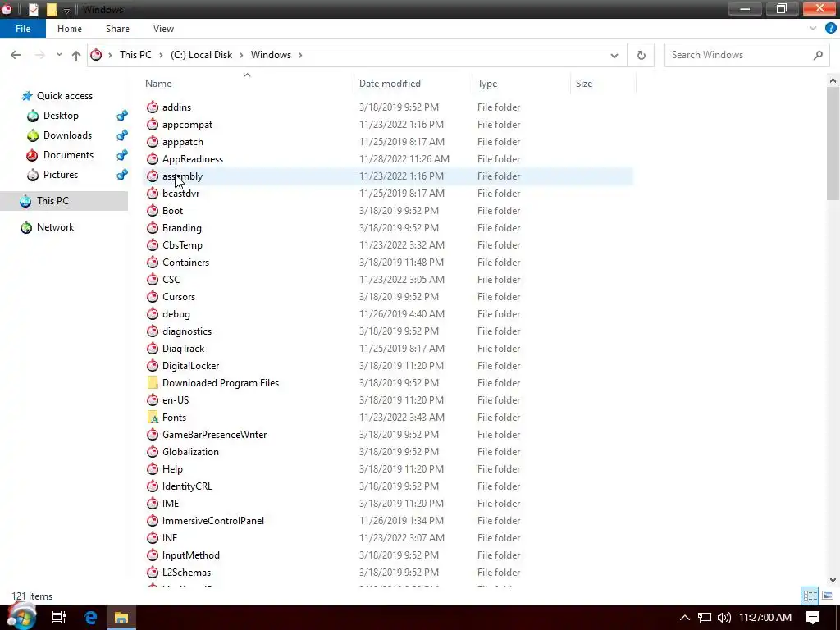840x630 pixels.
Task: Select Network in navigation pane
Action: (x=55, y=227)
